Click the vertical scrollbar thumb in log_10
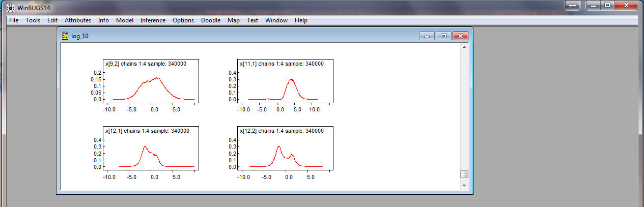 [464, 174]
